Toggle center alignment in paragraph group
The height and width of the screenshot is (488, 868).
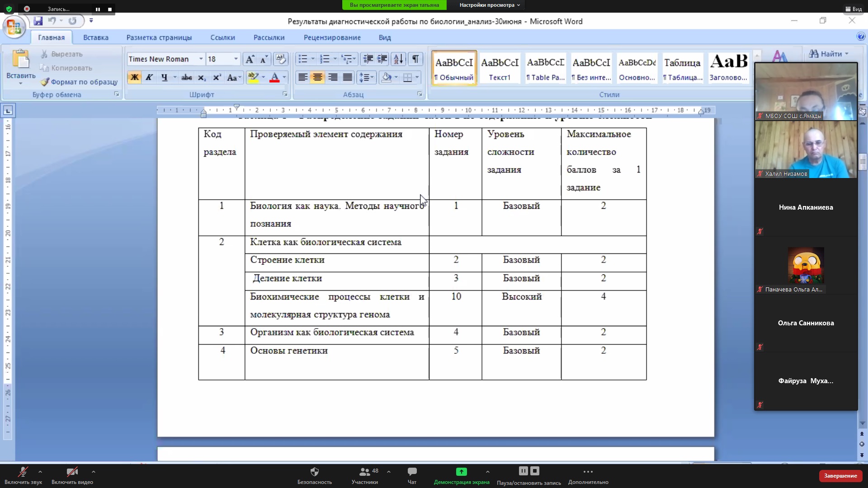[317, 77]
